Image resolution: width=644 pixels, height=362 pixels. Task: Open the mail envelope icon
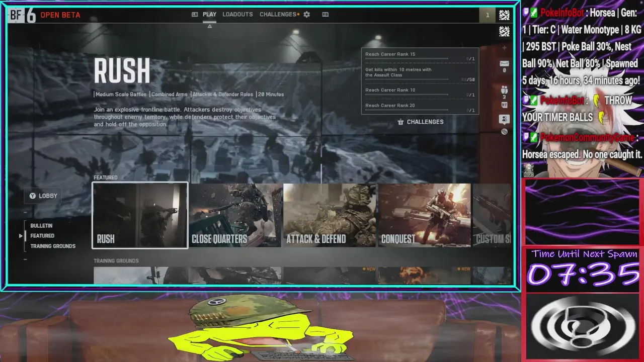[x=504, y=64]
